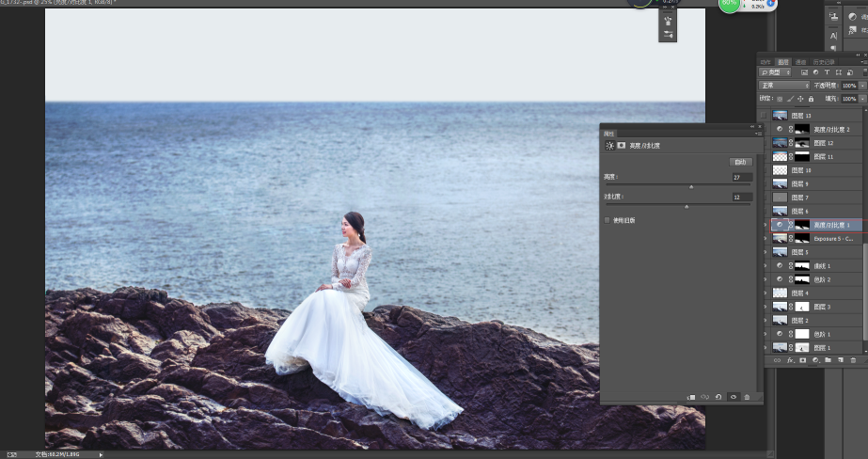This screenshot has width=868, height=459.
Task: Toggle visibility of 图层 2
Action: pyautogui.click(x=765, y=320)
